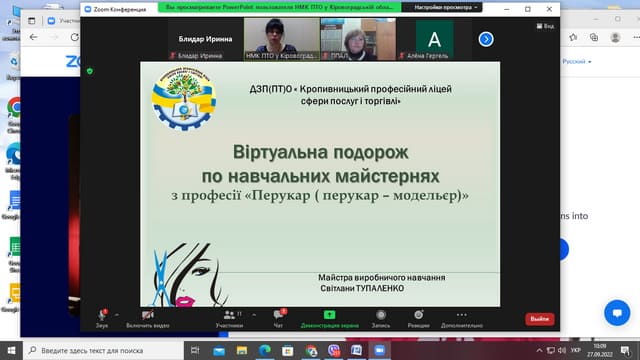Open the More options ellipsis in Zoom
The width and height of the screenshot is (640, 360).
coord(462,318)
